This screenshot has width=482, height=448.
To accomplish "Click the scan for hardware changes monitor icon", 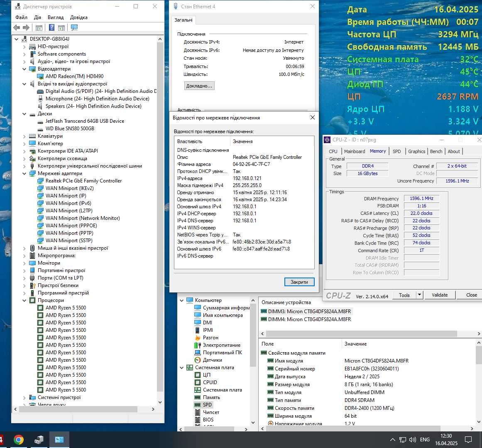I will click(x=74, y=28).
